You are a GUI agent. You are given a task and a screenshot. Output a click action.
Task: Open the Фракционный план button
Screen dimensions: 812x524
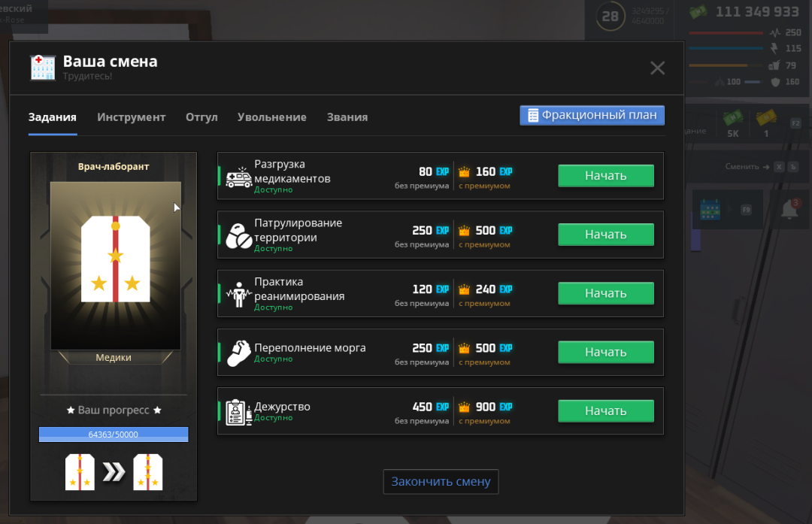pos(592,115)
